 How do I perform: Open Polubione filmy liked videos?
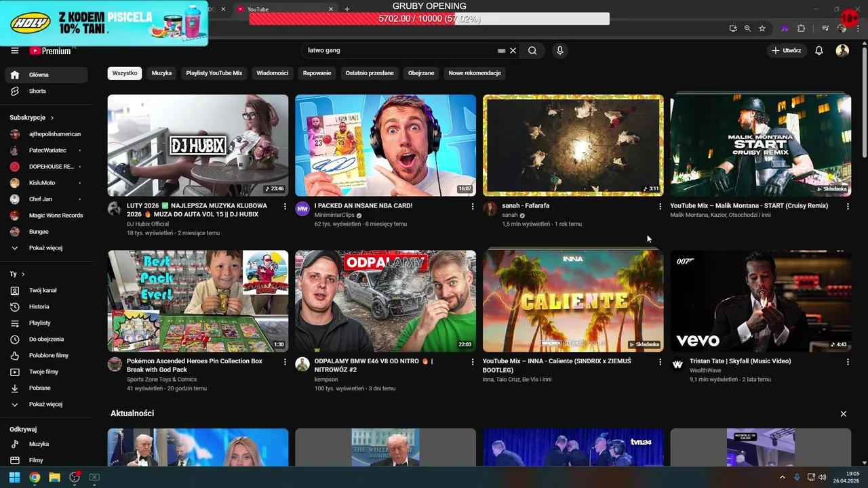[x=46, y=356]
